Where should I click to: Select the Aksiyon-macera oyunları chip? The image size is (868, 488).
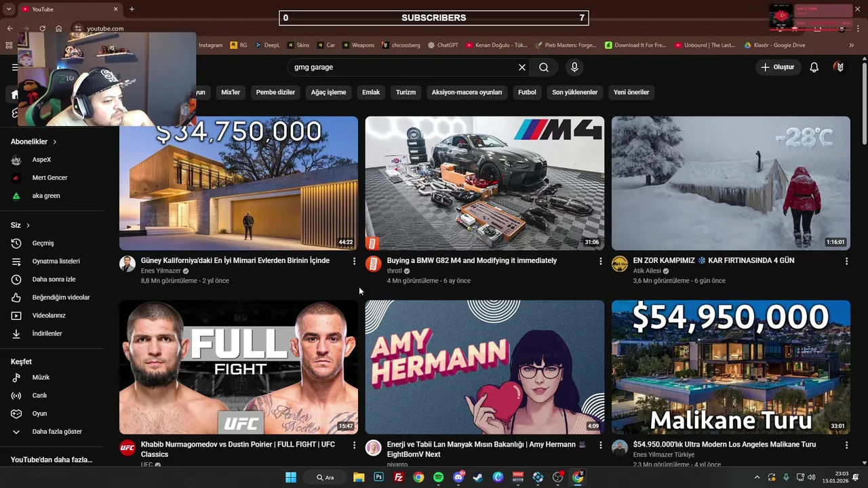[x=467, y=92]
